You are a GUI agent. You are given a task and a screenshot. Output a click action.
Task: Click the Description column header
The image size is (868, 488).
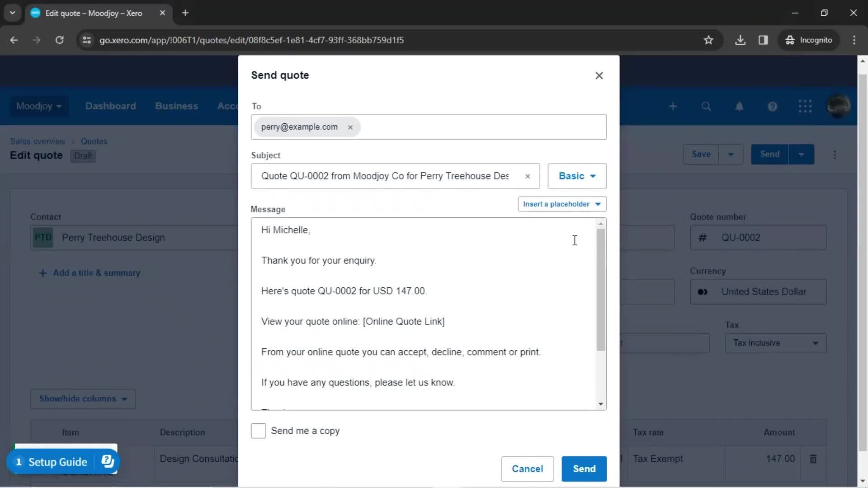pos(182,432)
